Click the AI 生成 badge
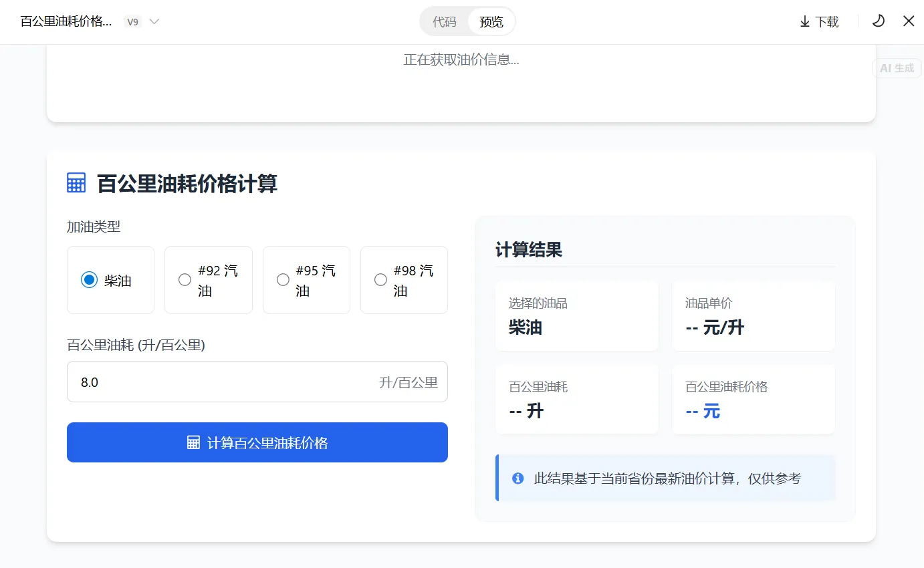924x568 pixels. pos(896,67)
